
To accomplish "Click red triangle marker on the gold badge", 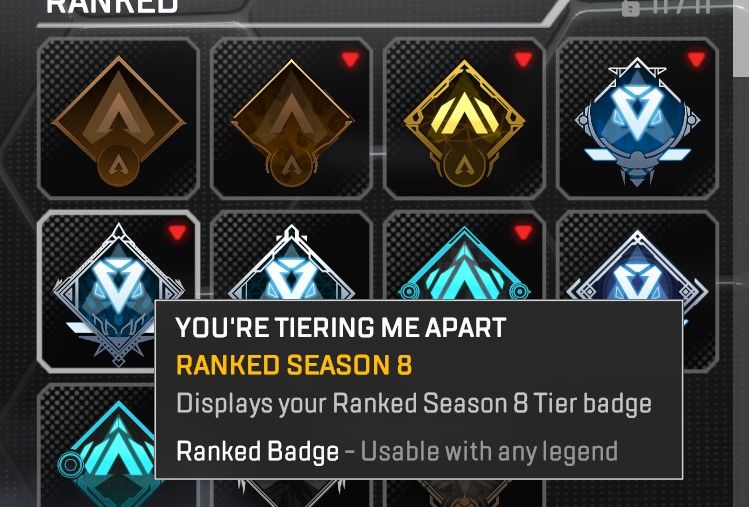I will (x=523, y=59).
